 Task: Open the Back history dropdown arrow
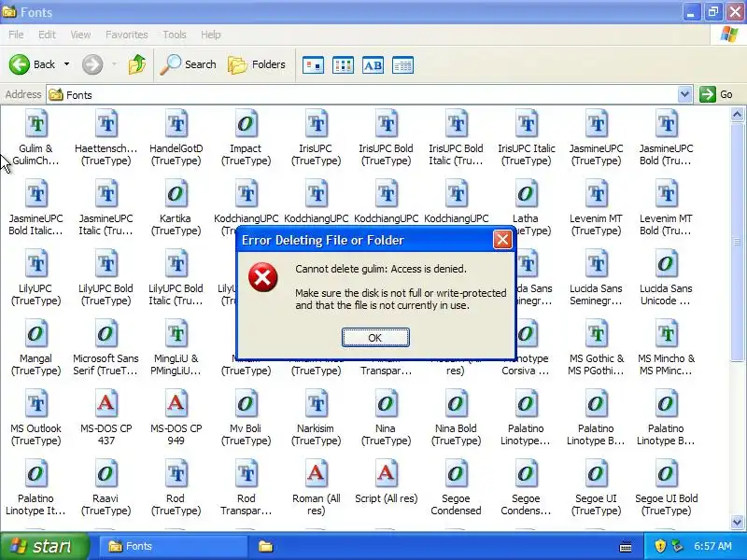tap(66, 64)
